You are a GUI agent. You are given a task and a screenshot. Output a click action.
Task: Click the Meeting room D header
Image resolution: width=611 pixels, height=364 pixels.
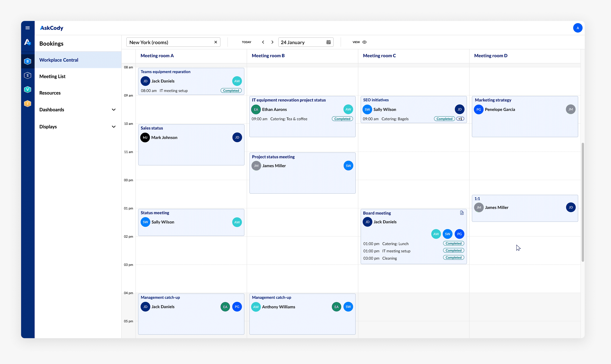pos(491,56)
